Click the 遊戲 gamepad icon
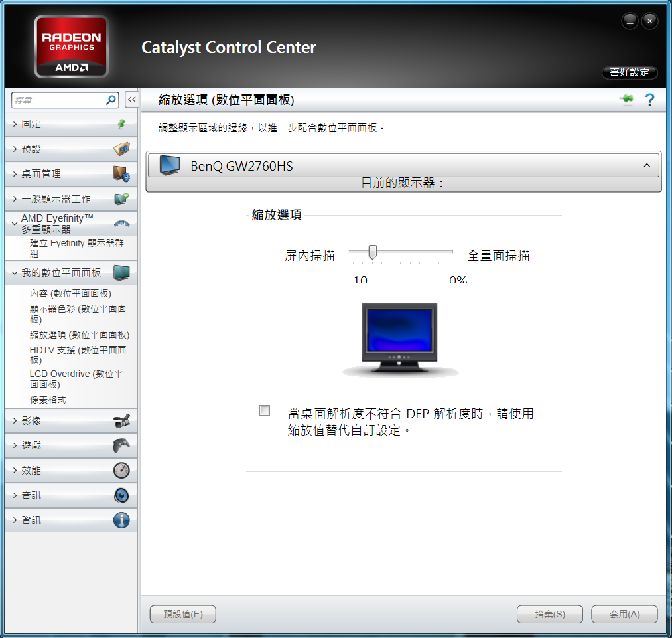The width and height of the screenshot is (672, 638). 121,445
